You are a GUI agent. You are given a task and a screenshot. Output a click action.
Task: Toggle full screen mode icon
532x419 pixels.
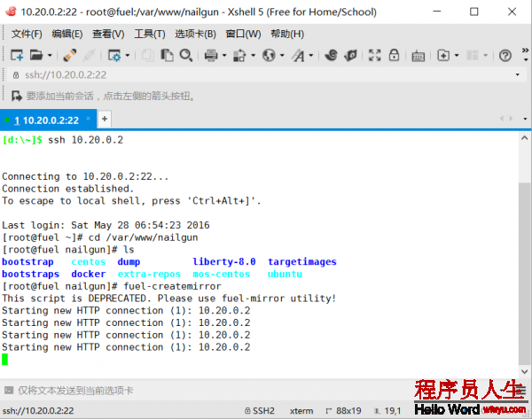pyautogui.click(x=374, y=55)
